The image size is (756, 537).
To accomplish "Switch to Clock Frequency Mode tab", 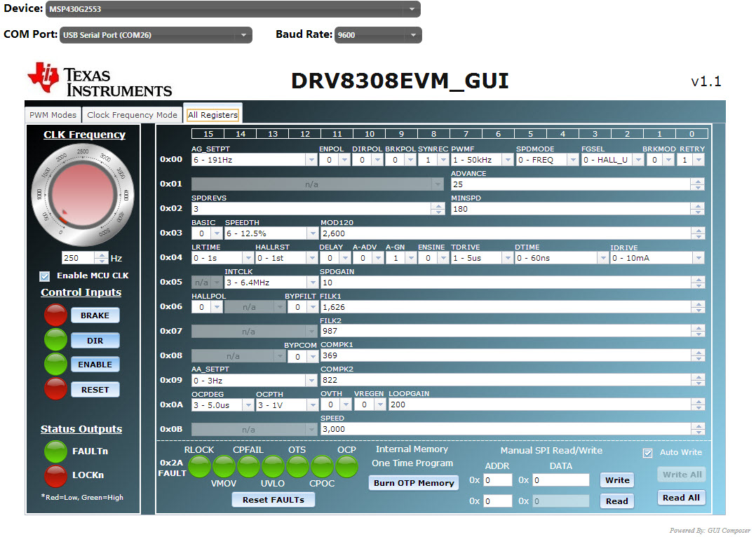I will point(132,115).
